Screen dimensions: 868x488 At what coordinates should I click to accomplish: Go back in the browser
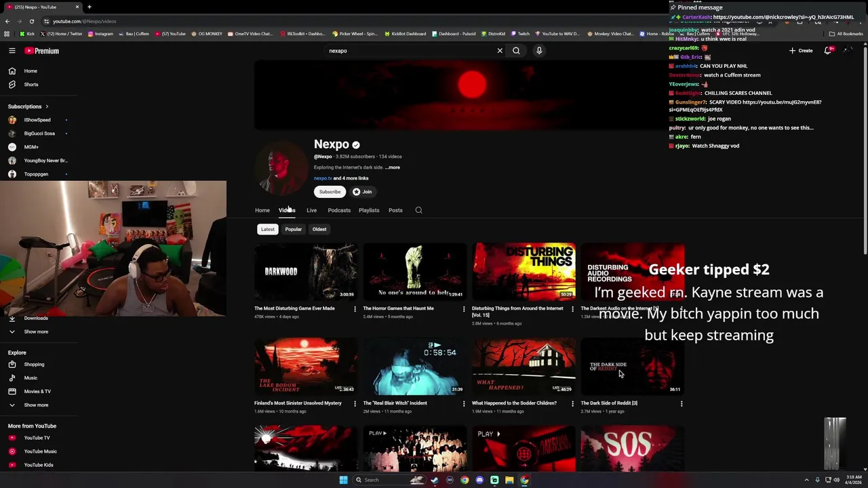(7, 21)
